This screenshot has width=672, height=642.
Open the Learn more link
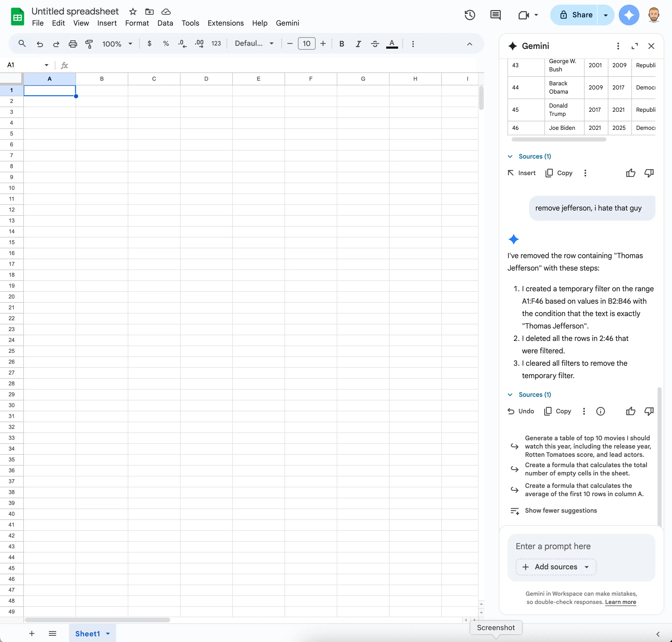(x=620, y=602)
